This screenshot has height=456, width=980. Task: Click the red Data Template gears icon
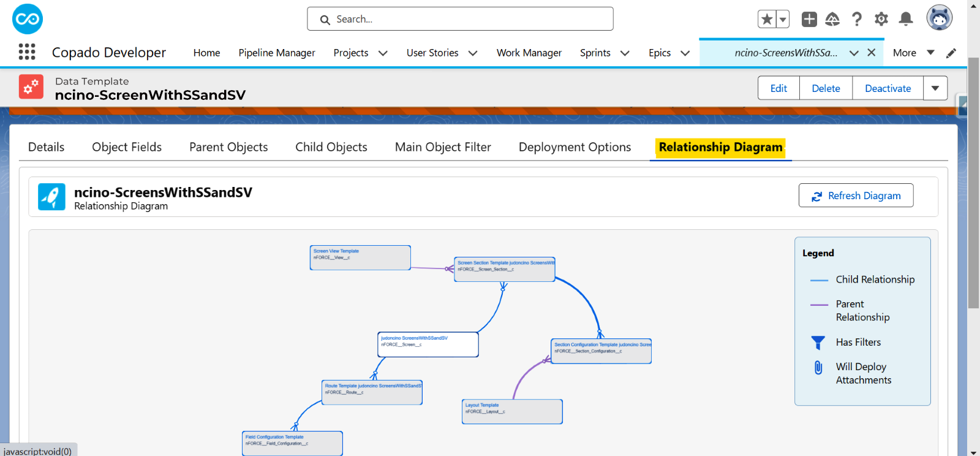31,87
